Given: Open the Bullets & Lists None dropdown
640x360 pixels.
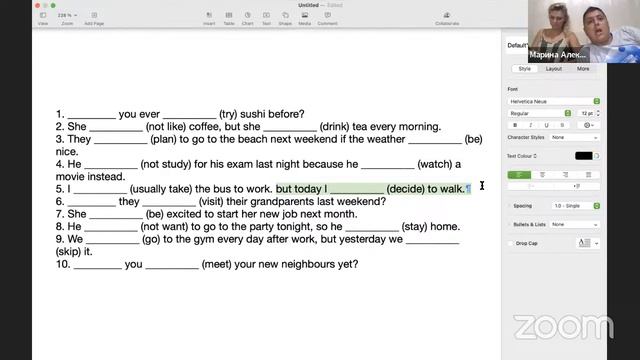Looking at the screenshot, I should (575, 225).
